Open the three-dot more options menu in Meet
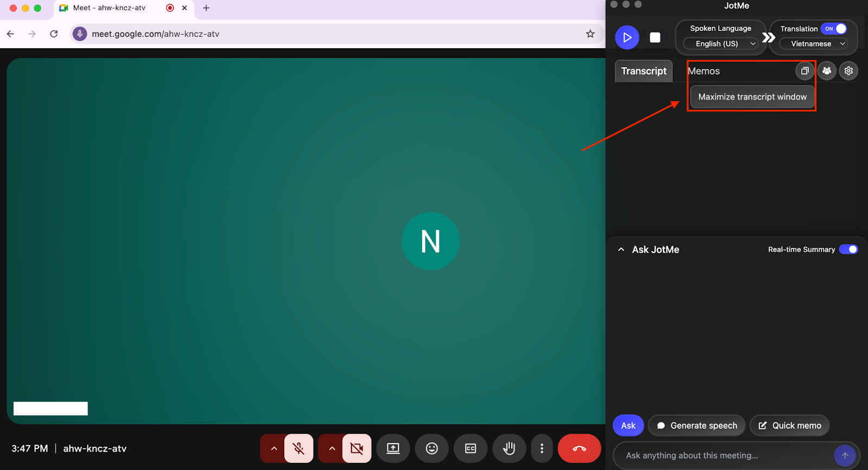This screenshot has height=470, width=868. (542, 448)
